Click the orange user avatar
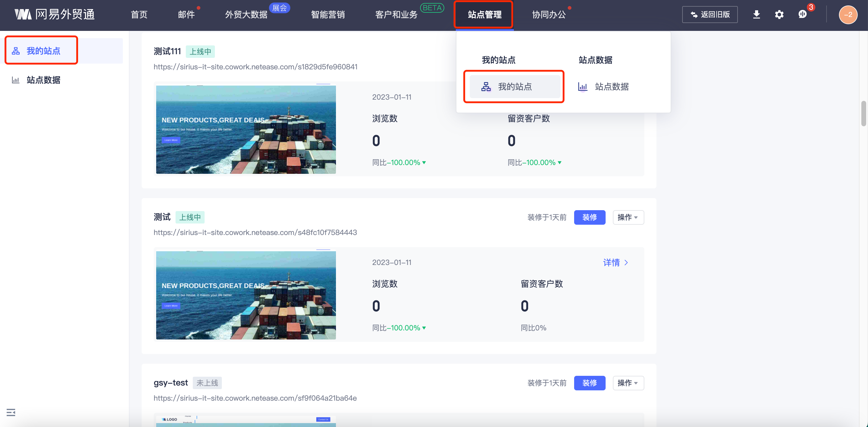 (848, 15)
